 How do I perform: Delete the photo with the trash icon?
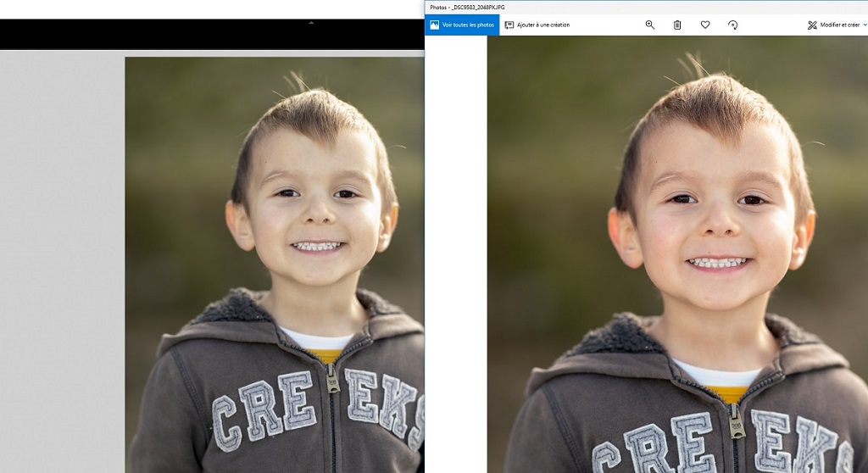677,25
